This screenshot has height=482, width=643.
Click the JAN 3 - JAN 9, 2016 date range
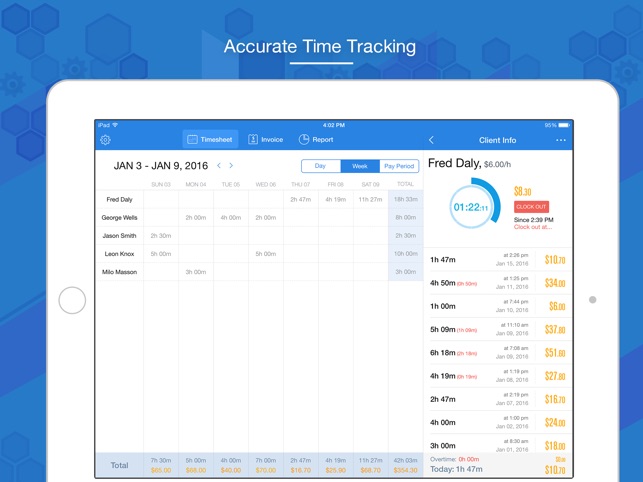[x=161, y=166]
